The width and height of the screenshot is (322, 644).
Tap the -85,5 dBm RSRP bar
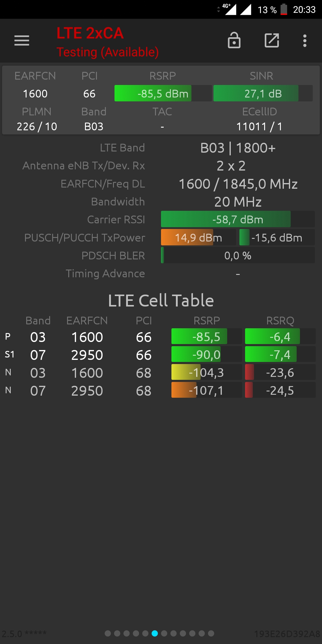click(163, 93)
